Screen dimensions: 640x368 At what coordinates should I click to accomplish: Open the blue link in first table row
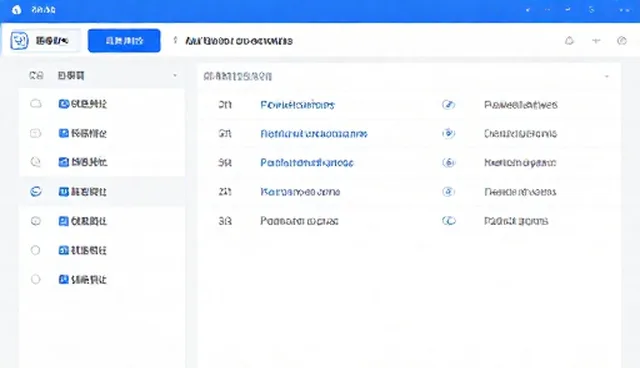point(298,105)
